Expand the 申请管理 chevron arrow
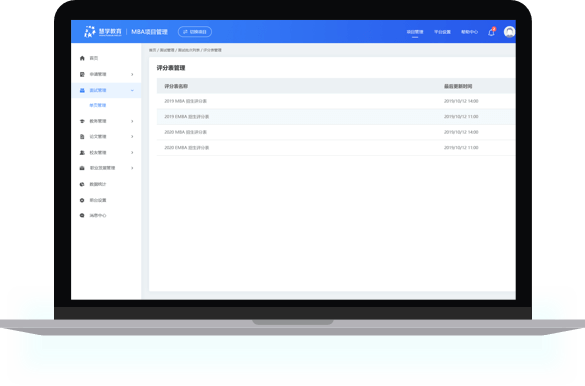 click(x=132, y=75)
